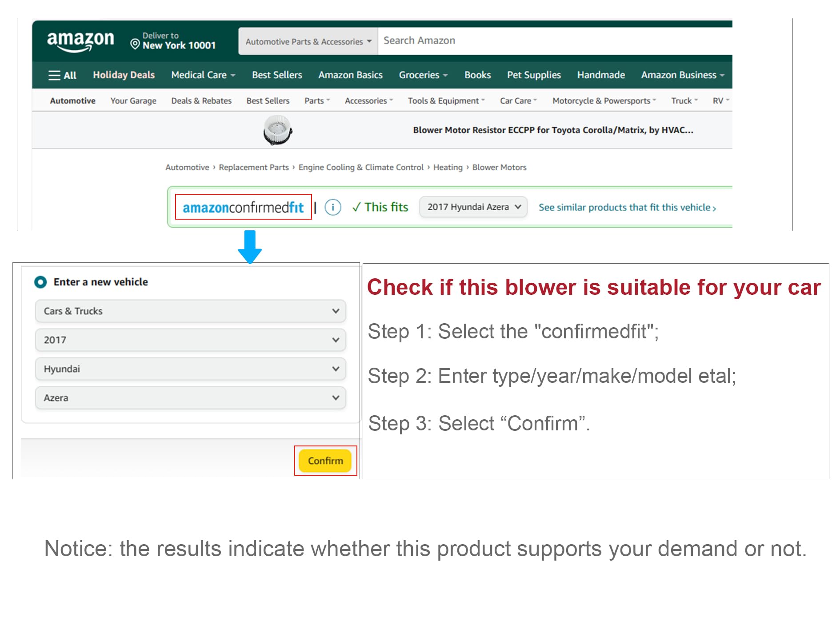Click the amazonconfirmedfit logo
Image resolution: width=840 pixels, height=630 pixels.
(x=243, y=207)
